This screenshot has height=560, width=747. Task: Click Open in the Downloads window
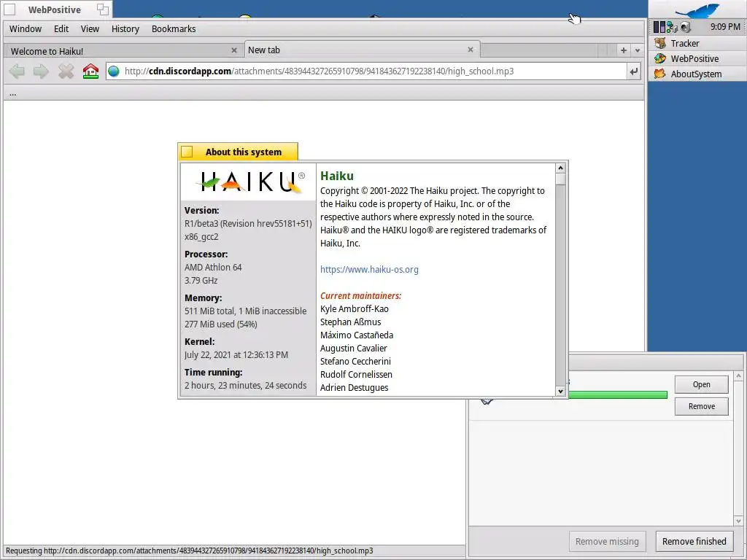tap(701, 385)
